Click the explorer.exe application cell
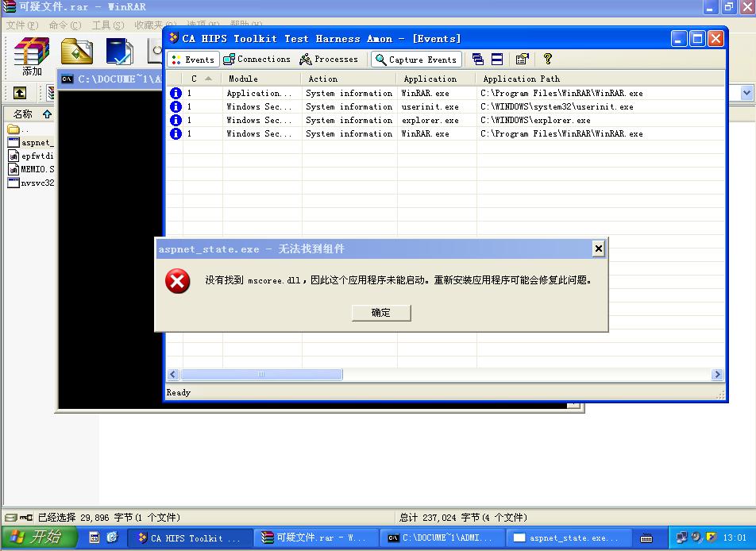The image size is (756, 551). pos(430,120)
